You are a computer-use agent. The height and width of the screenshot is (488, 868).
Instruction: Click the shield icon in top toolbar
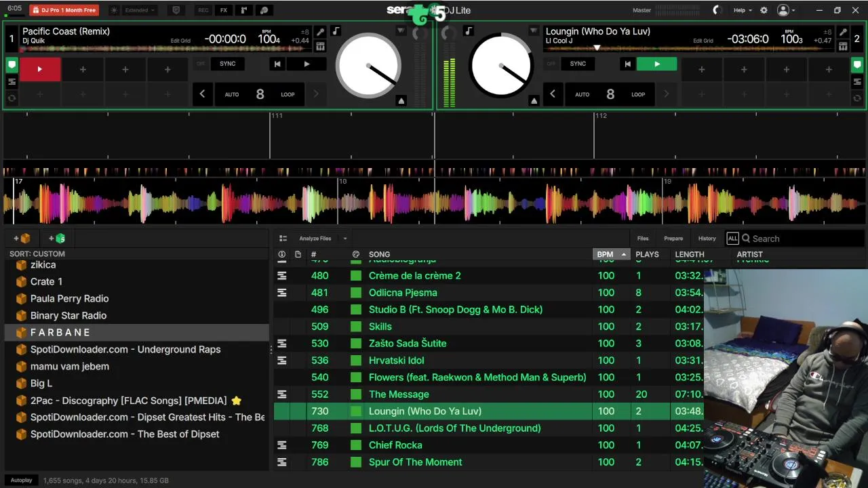click(176, 10)
